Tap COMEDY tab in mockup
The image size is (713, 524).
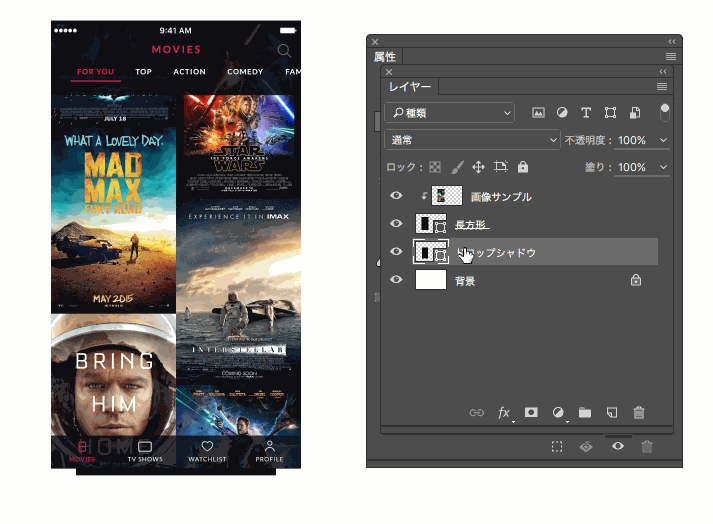pyautogui.click(x=245, y=72)
